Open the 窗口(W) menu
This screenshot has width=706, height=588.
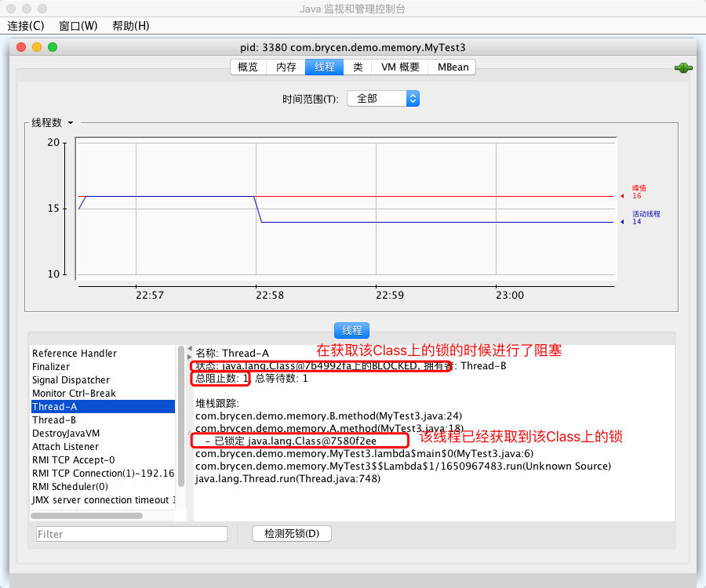tap(78, 26)
